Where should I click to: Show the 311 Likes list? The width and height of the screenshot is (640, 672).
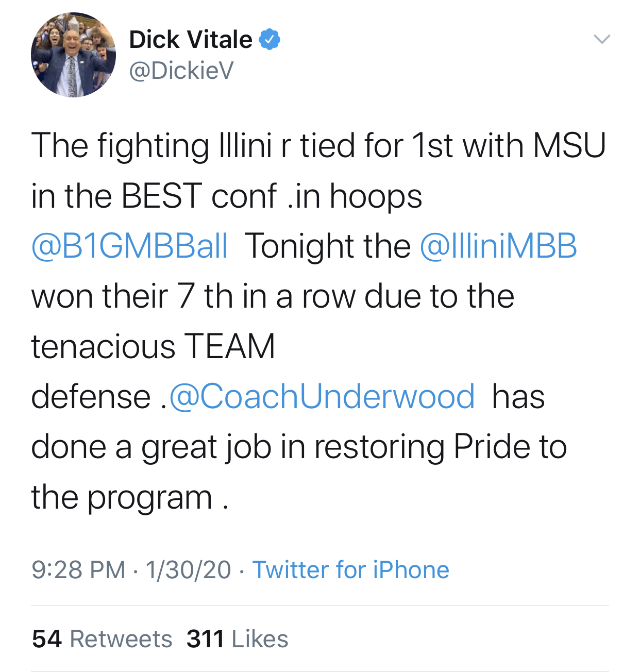coord(237,639)
